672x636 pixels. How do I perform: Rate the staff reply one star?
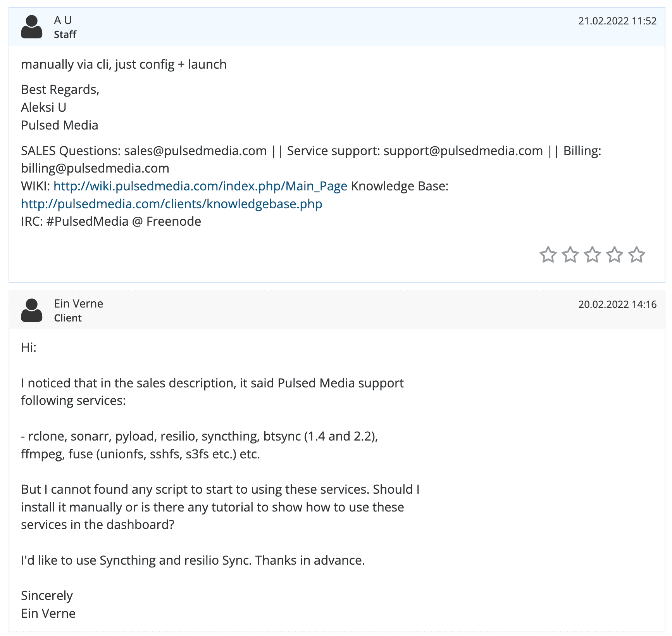(548, 255)
